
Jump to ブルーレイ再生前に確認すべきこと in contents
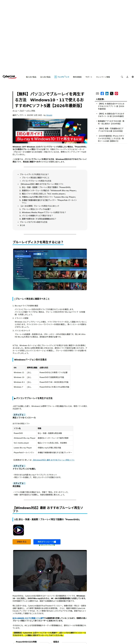(x=36, y=178)
